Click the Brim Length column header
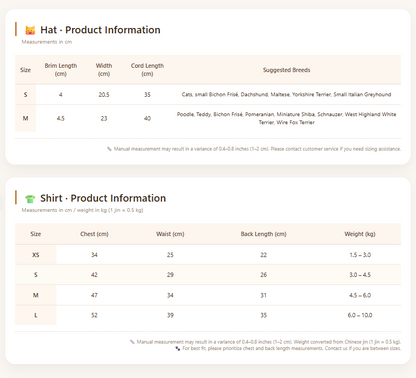This screenshot has width=416, height=378. (x=61, y=70)
